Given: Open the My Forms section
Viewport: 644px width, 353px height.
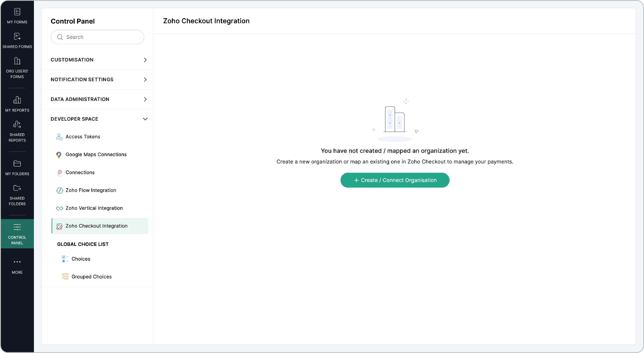Looking at the screenshot, I should (x=17, y=16).
